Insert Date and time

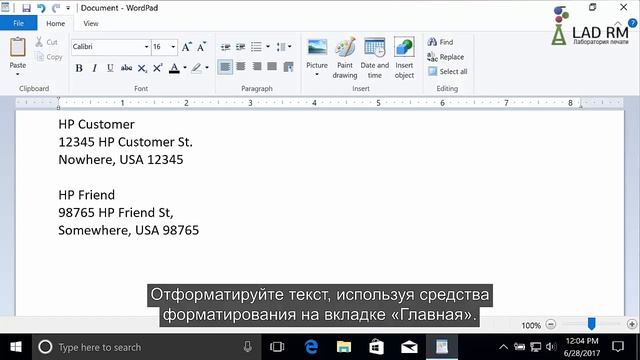pos(375,58)
